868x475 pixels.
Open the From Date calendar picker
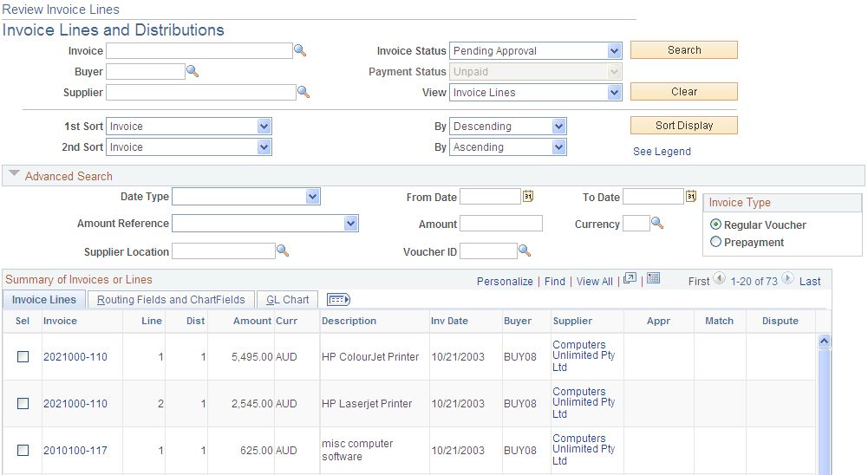click(x=528, y=196)
